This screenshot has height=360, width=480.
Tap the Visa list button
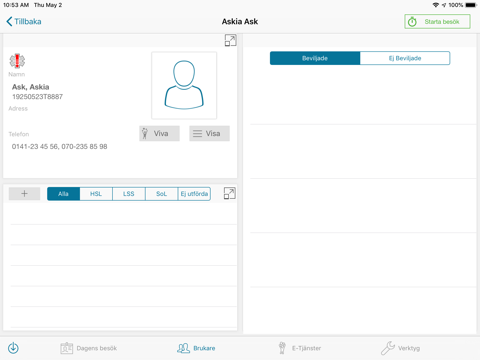pos(209,133)
